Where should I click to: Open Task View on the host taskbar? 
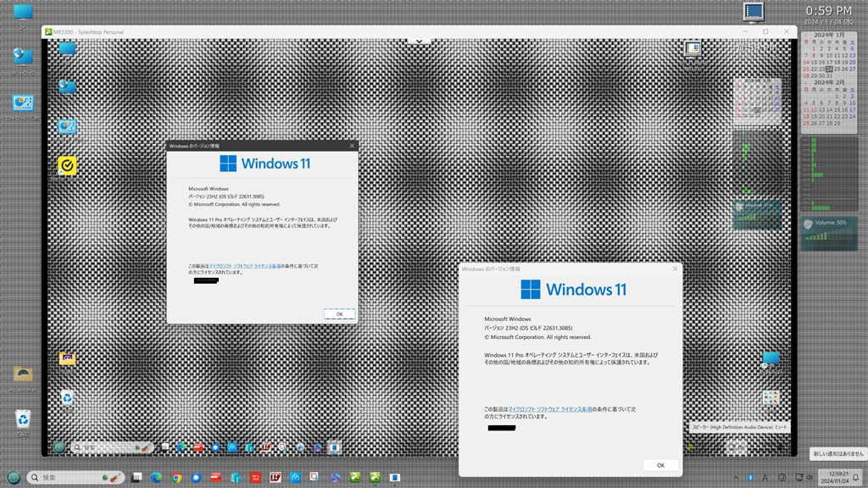click(x=136, y=477)
